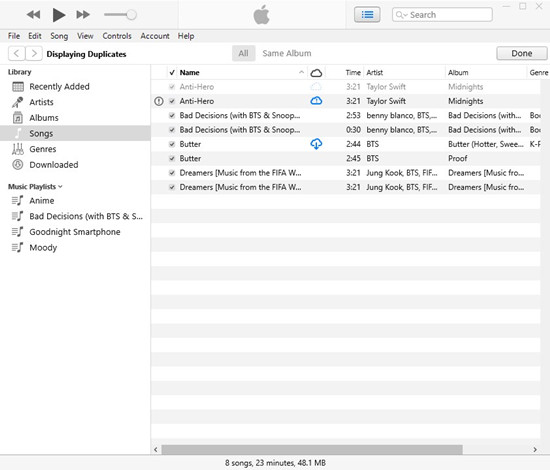Screen dimensions: 550x470
Task: Open the search magnifier dropdown
Action: tap(401, 15)
